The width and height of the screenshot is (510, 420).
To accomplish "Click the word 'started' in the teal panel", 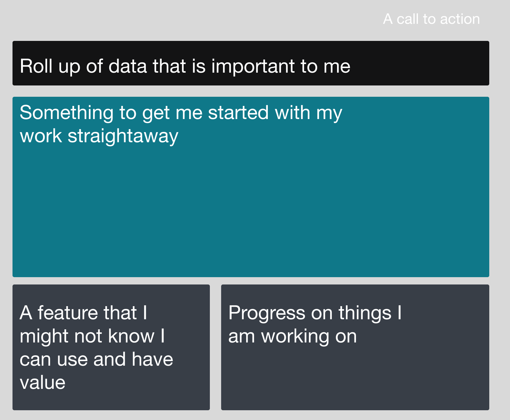I will [238, 113].
